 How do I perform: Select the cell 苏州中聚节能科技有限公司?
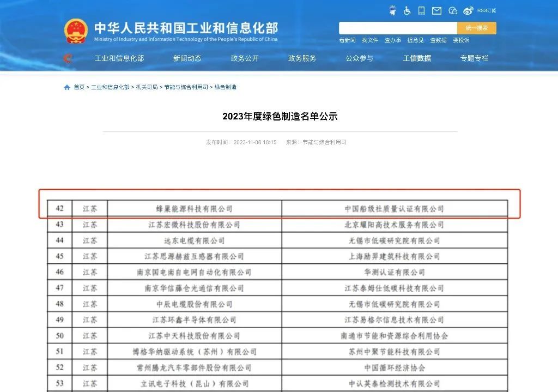[x=395, y=352]
